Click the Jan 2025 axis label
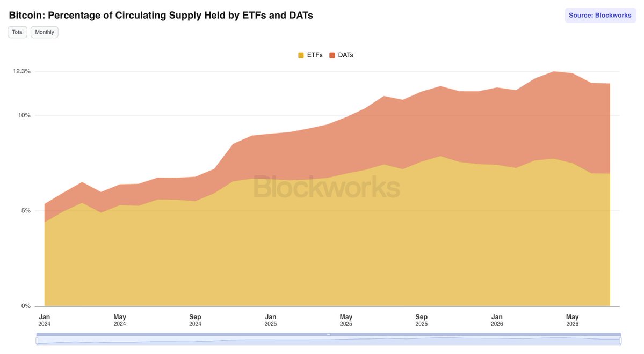 point(270,320)
